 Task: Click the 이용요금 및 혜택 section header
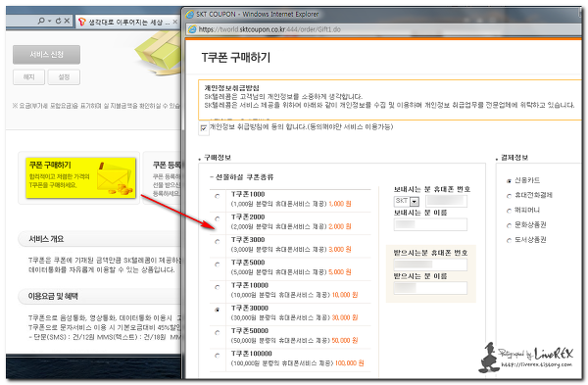pyautogui.click(x=99, y=296)
